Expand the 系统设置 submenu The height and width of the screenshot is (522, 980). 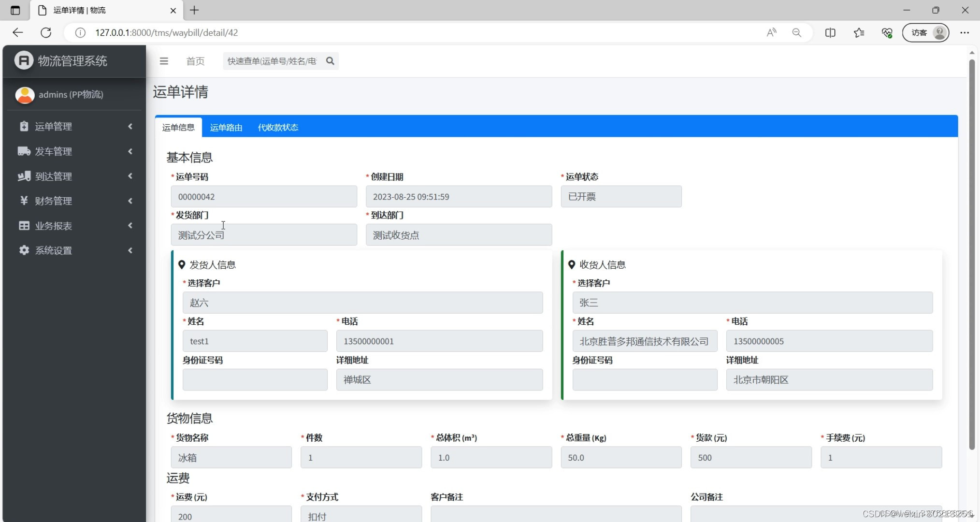(x=130, y=250)
